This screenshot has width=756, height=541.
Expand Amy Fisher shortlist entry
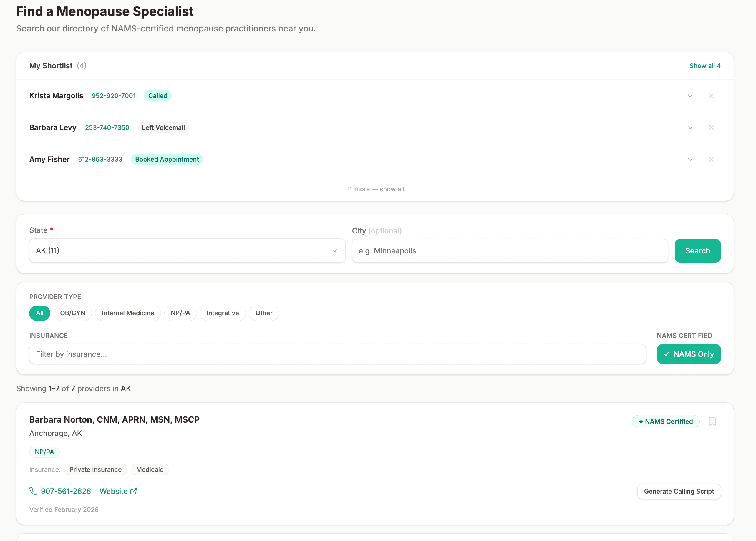click(x=690, y=159)
